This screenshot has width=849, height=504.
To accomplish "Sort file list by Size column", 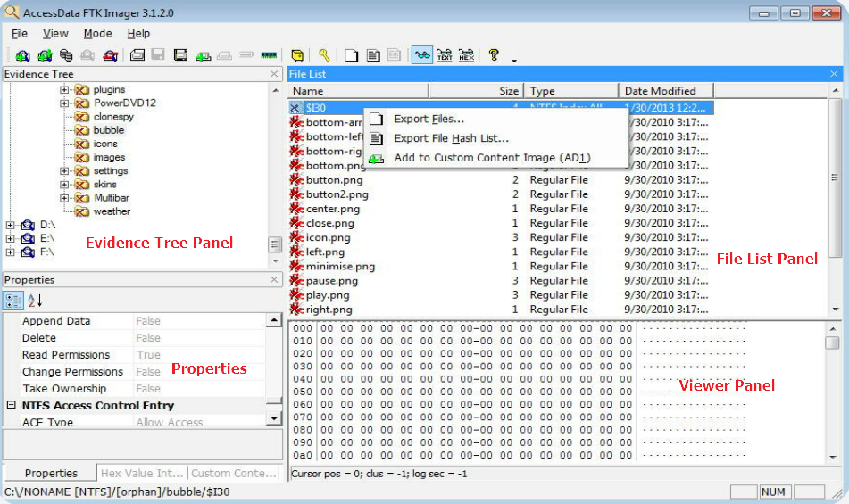I will click(x=476, y=91).
